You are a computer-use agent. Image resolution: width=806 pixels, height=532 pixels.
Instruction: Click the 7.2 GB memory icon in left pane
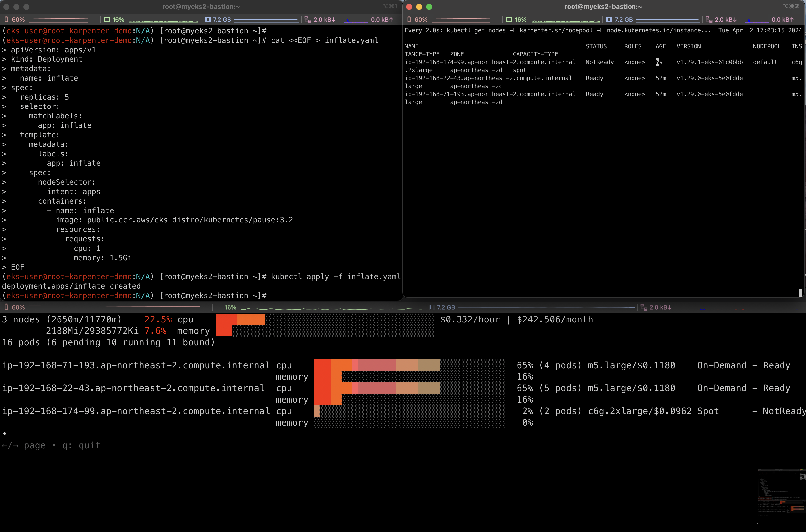pos(207,19)
